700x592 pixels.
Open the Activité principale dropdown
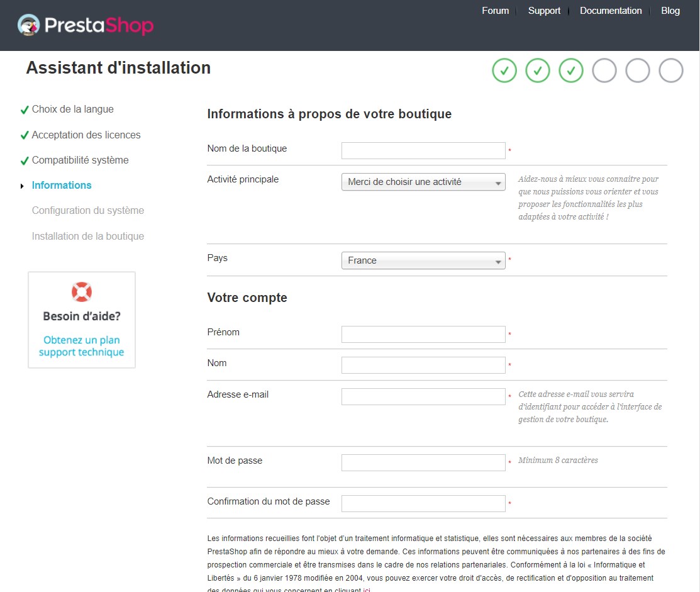pos(423,182)
